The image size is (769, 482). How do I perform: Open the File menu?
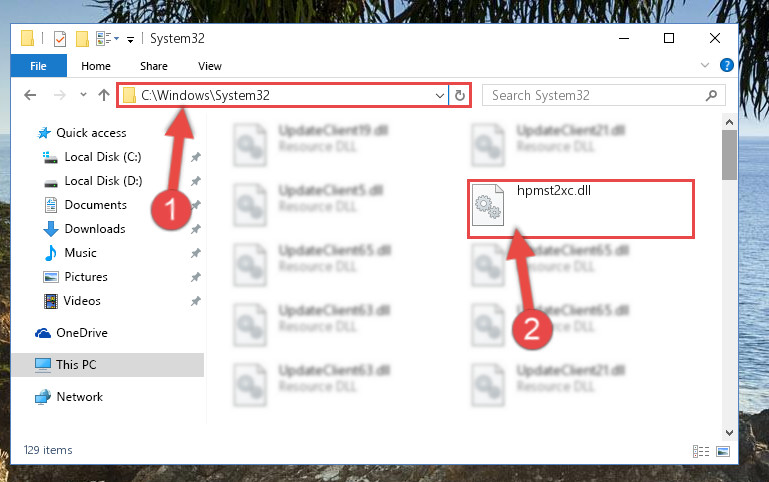(x=38, y=66)
